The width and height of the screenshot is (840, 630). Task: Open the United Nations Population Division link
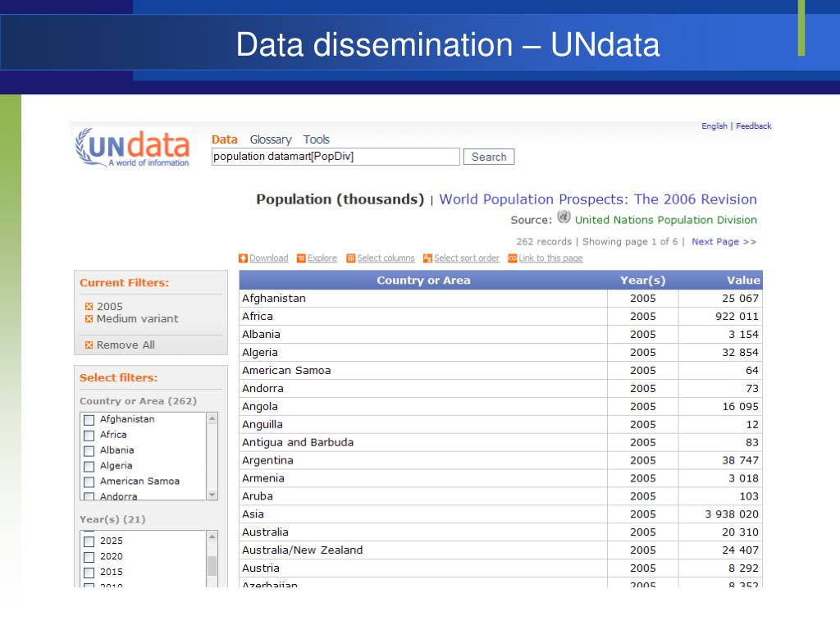[x=666, y=220]
